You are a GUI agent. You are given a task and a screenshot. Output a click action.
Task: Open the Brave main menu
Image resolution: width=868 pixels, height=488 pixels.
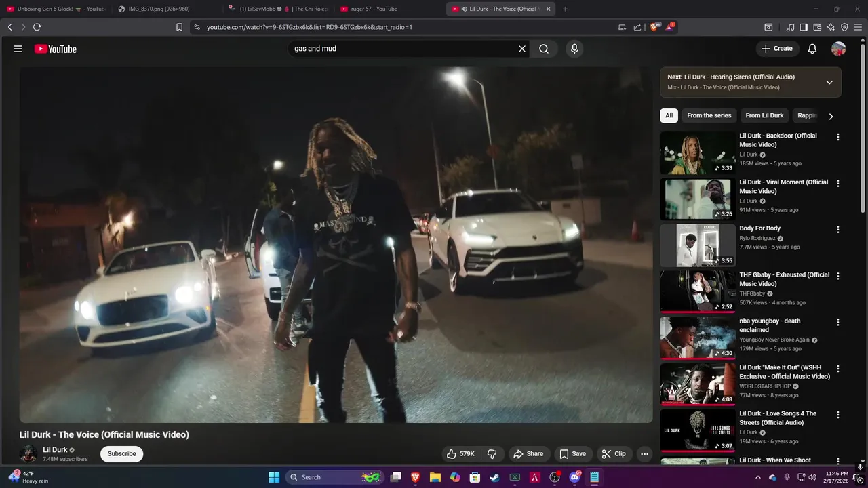pyautogui.click(x=859, y=27)
